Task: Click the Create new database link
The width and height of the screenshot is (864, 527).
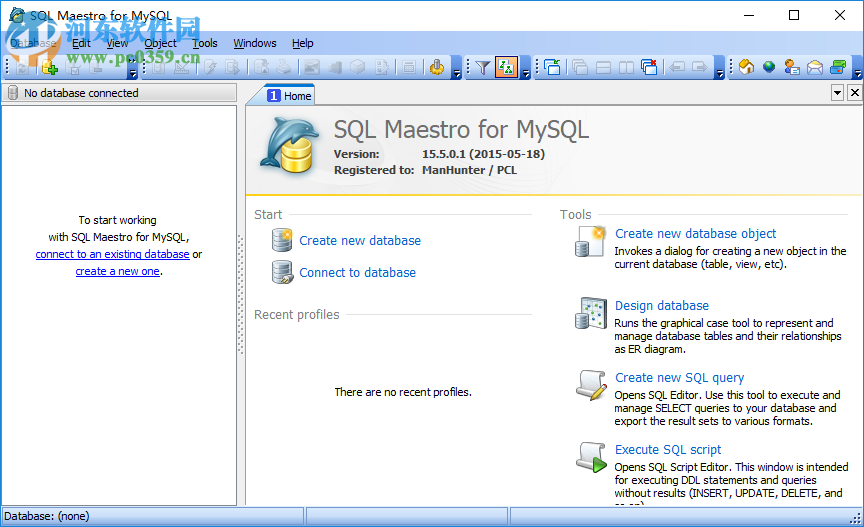Action: [x=360, y=240]
